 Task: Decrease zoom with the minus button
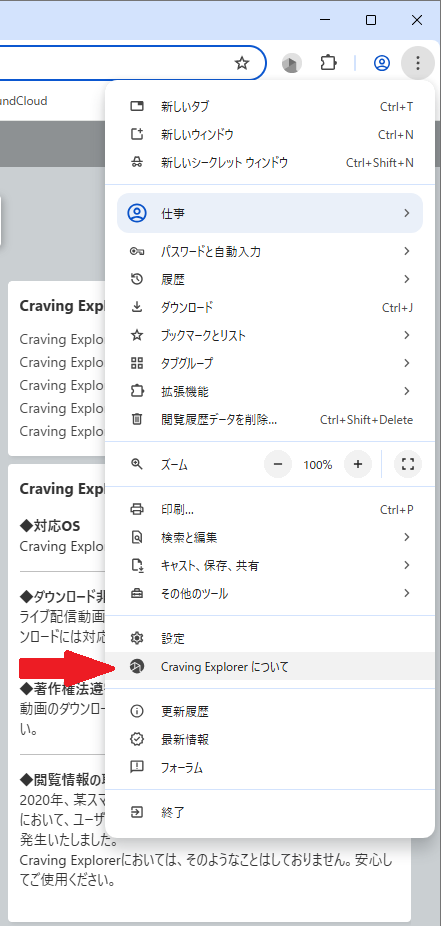[278, 464]
